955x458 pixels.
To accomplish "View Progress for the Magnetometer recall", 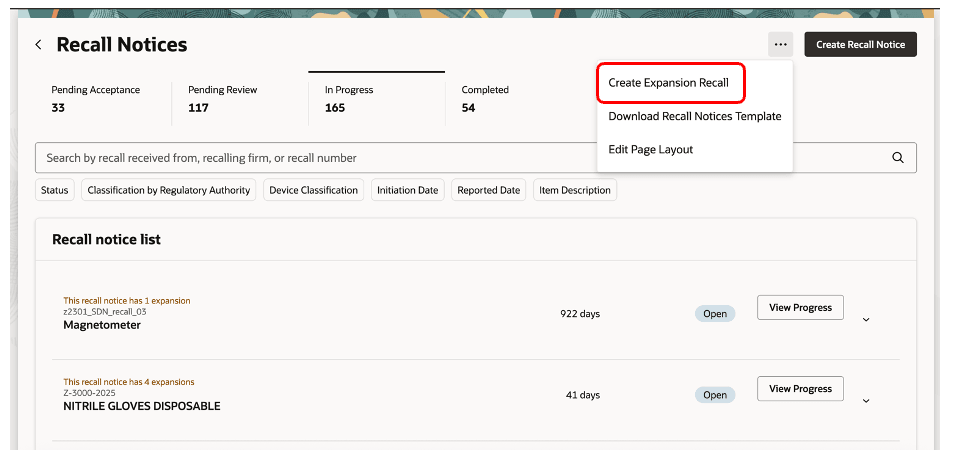I will pyautogui.click(x=800, y=308).
